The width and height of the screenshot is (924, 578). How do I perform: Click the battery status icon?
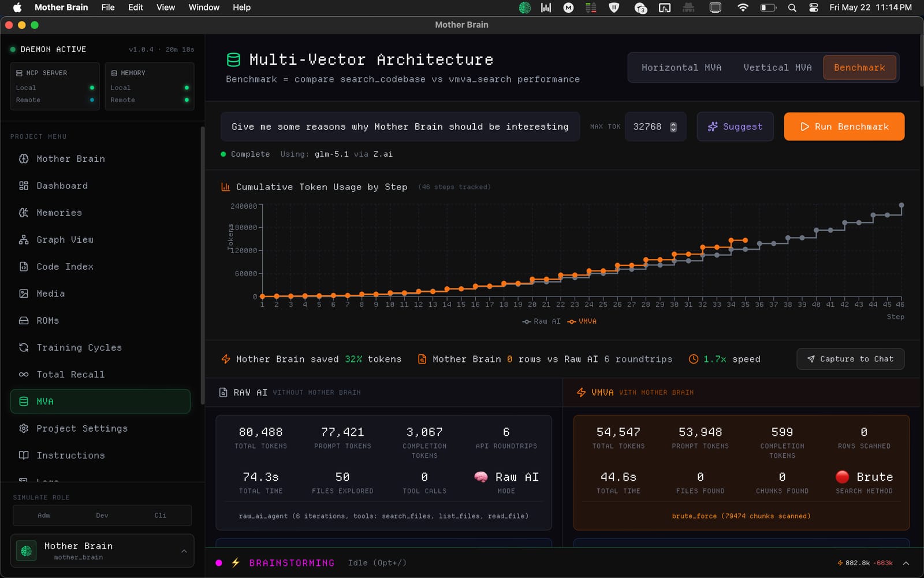768,8
